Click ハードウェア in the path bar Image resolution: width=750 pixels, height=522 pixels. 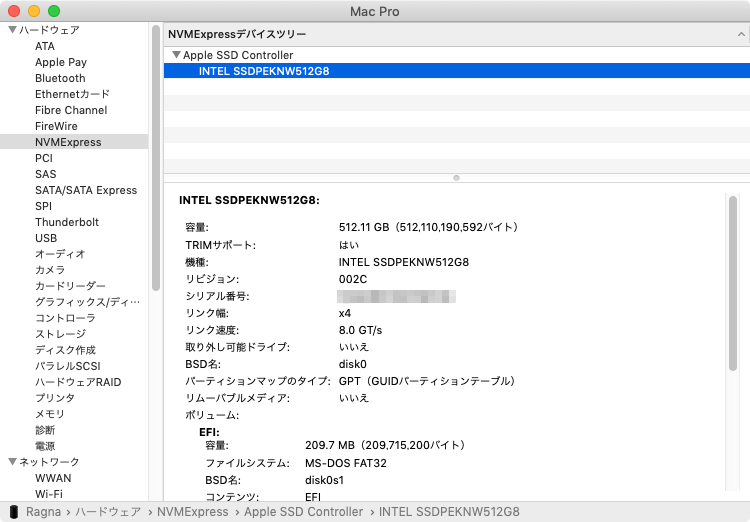tap(108, 511)
